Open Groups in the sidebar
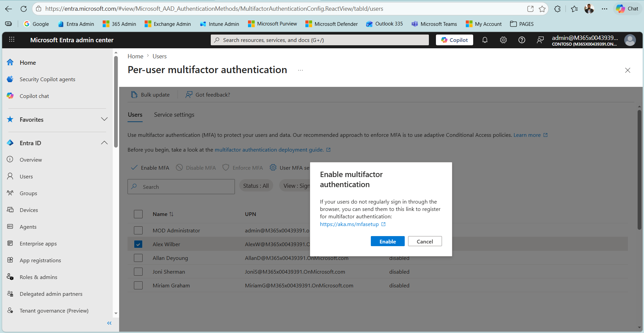Image resolution: width=644 pixels, height=333 pixels. [28, 193]
